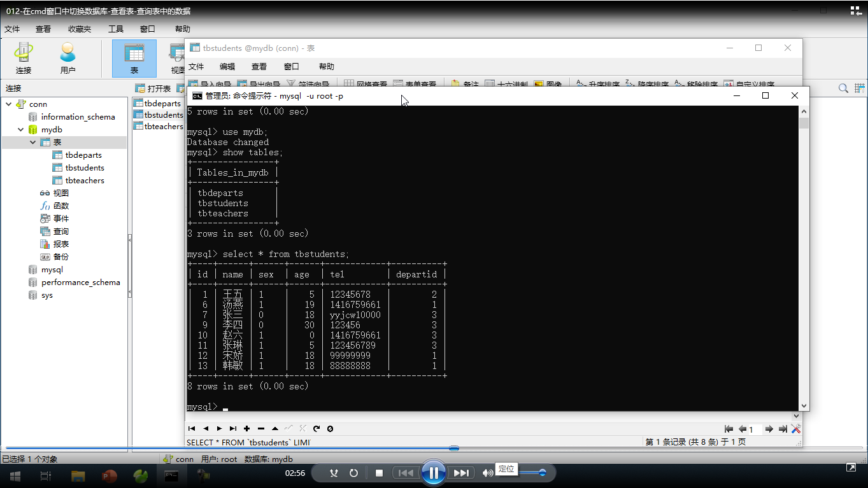This screenshot has height=488, width=868.
Task: Toggle shuffle in the media player
Action: click(334, 473)
